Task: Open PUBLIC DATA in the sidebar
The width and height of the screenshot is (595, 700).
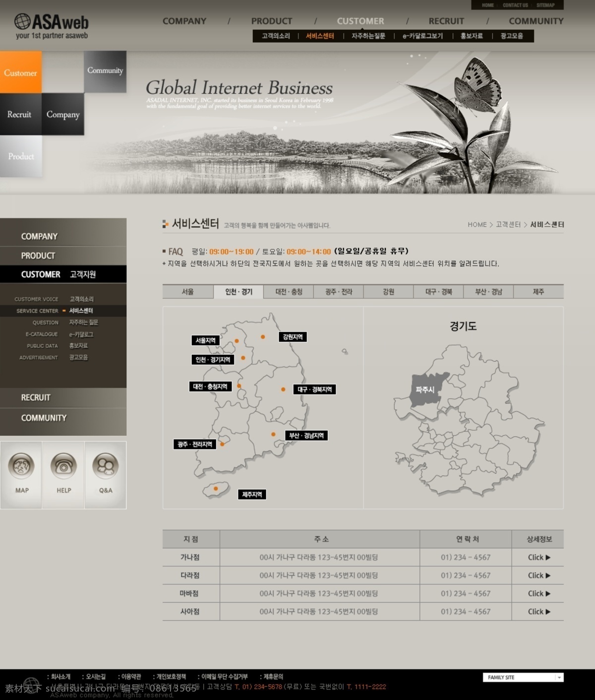Action: tap(42, 346)
